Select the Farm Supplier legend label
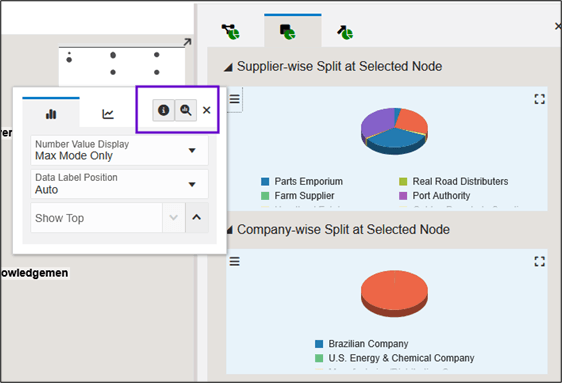562x383 pixels. pyautogui.click(x=304, y=196)
